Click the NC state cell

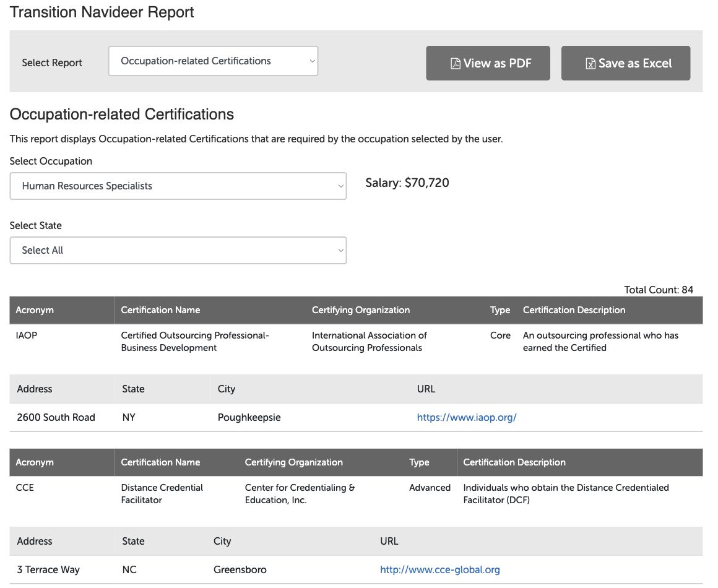(x=129, y=569)
